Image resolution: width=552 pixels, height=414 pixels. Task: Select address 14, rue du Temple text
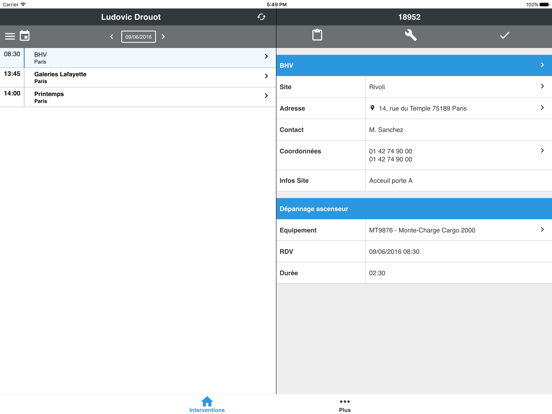click(x=423, y=108)
